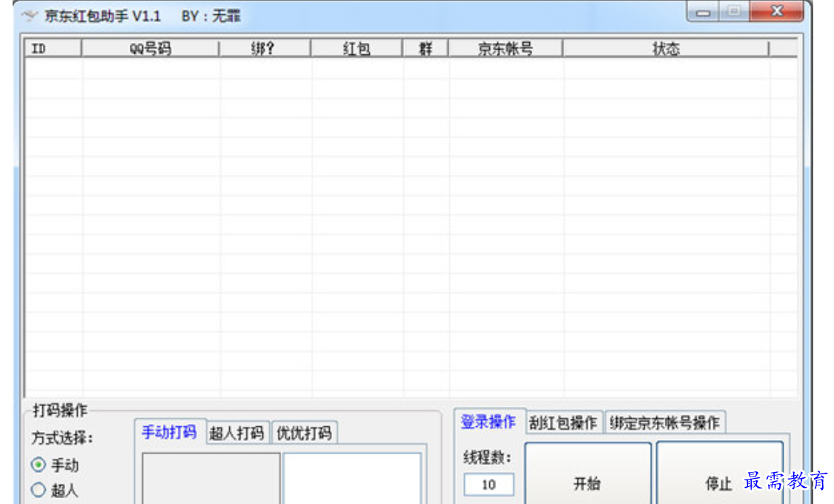Click the 群 column header
The height and width of the screenshot is (504, 834).
[426, 49]
